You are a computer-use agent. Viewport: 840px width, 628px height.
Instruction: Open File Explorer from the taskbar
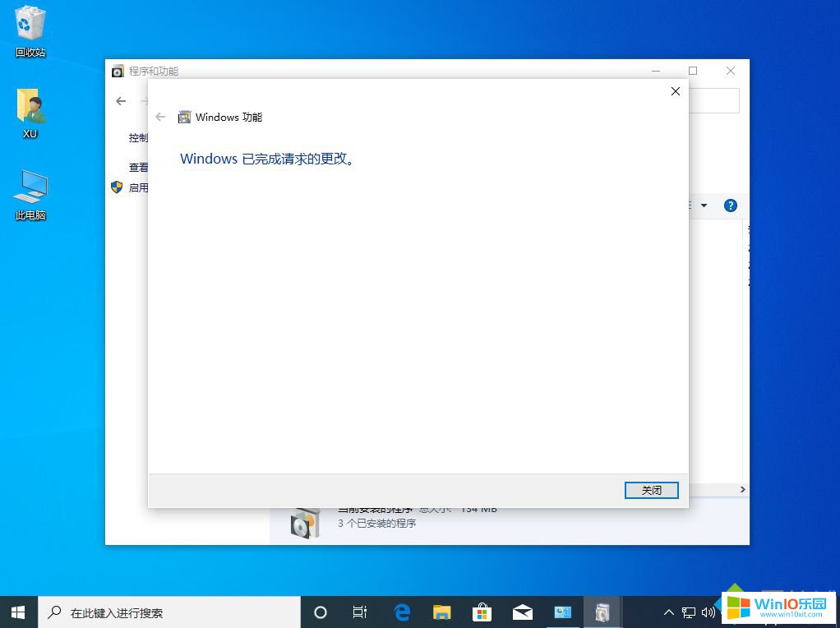pyautogui.click(x=441, y=612)
